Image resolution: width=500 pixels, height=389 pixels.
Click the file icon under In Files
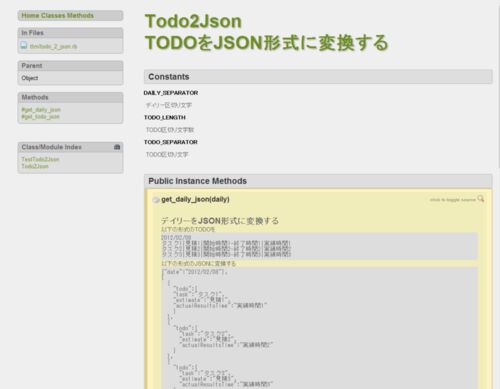24,45
